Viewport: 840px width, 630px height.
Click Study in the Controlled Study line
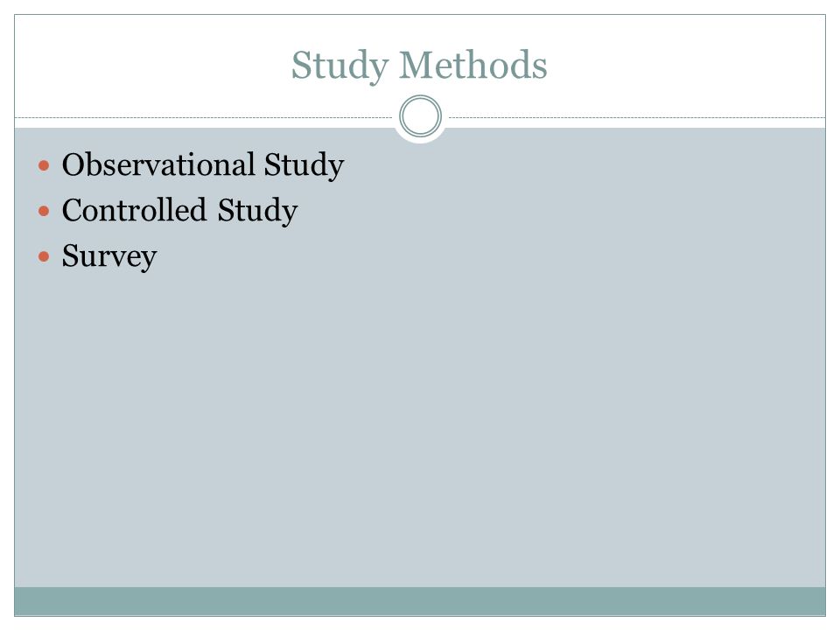pos(257,211)
